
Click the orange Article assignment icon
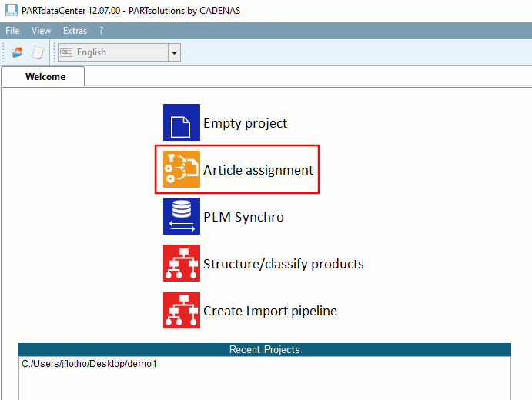(182, 169)
